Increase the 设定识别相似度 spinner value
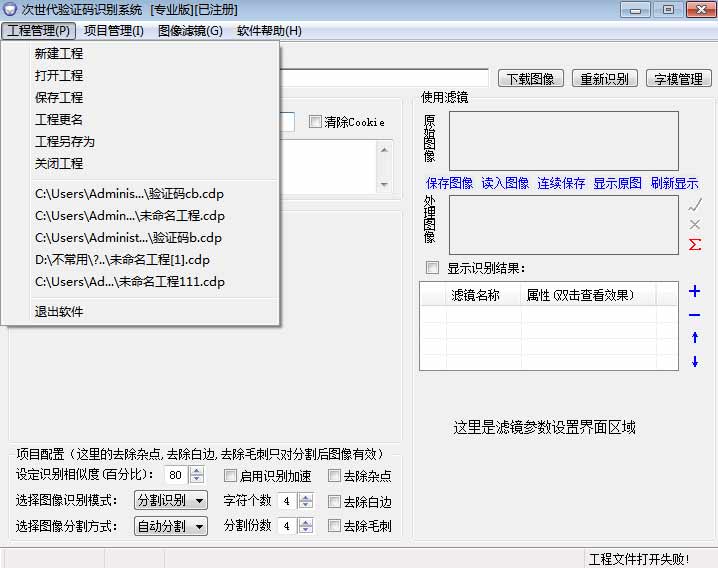This screenshot has width=718, height=568. [197, 471]
